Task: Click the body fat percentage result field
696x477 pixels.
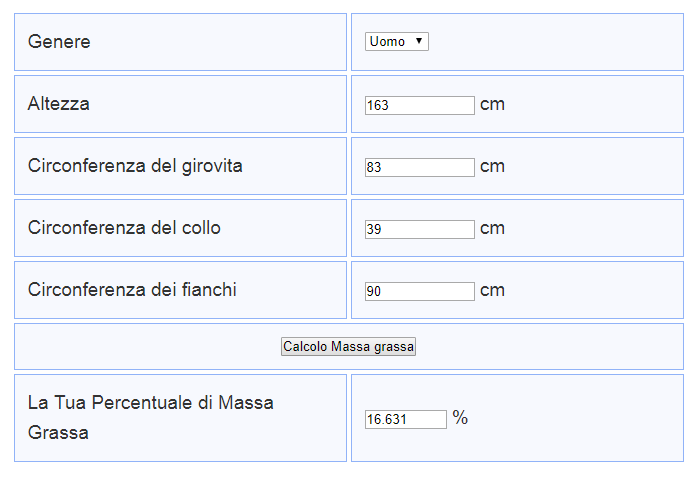Action: [x=405, y=420]
